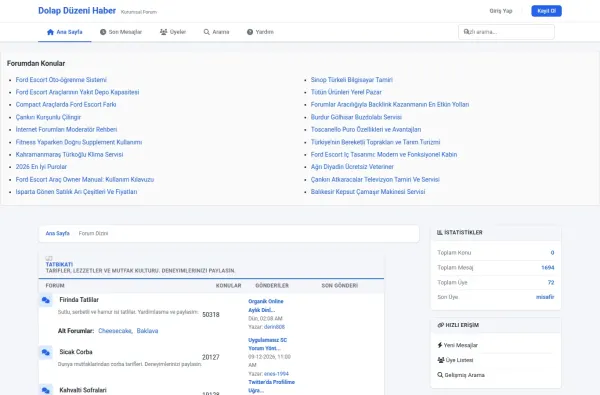This screenshot has width=600, height=395.
Task: Open Üye Listesi quick link
Action: tap(459, 360)
